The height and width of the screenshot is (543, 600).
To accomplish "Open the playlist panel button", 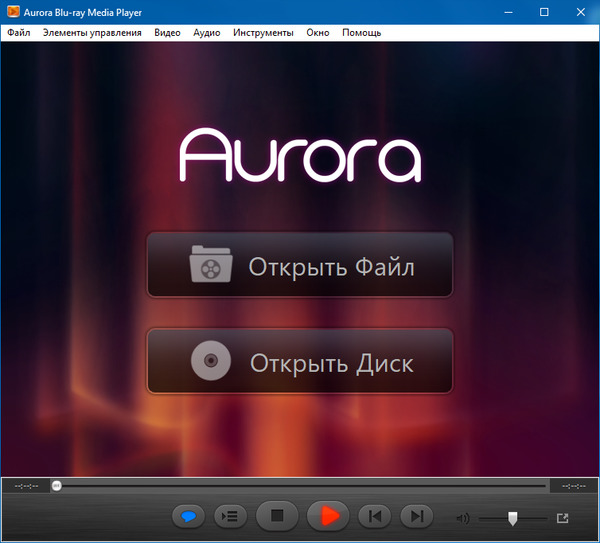I will 230,516.
